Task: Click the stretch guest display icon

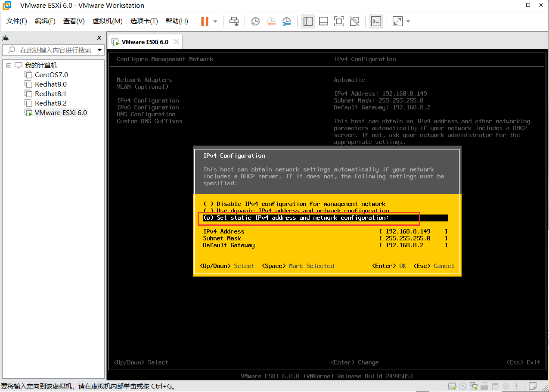Action: [397, 21]
